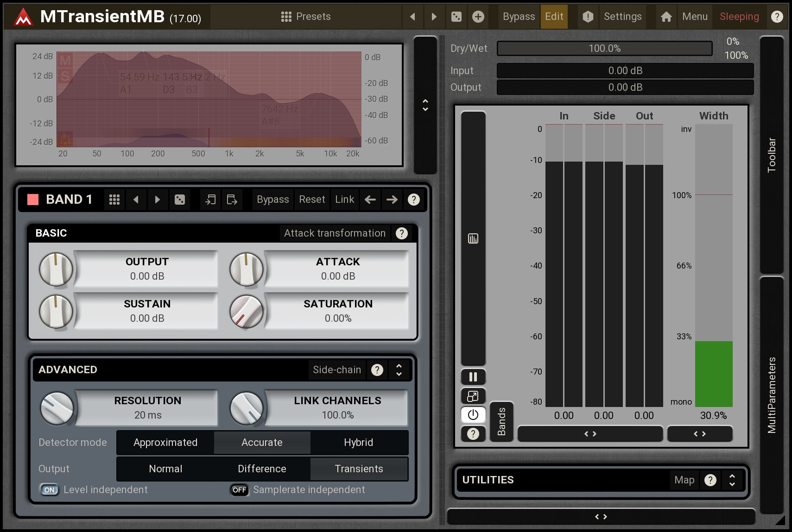Expand the Advanced panel arrows
This screenshot has width=792, height=532.
pos(399,369)
